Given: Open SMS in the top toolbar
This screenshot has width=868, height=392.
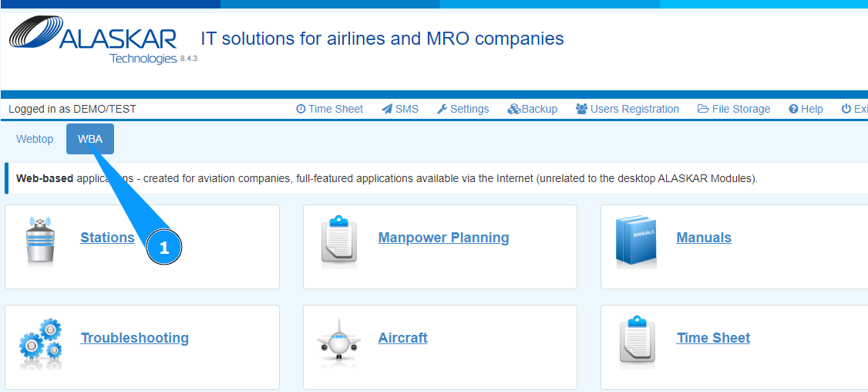Looking at the screenshot, I should 400,109.
